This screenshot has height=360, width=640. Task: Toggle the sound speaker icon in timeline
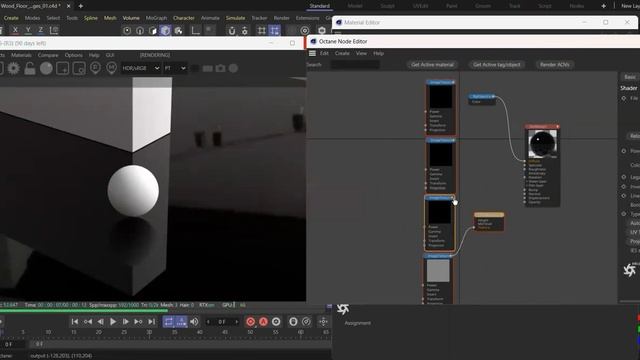(x=194, y=322)
